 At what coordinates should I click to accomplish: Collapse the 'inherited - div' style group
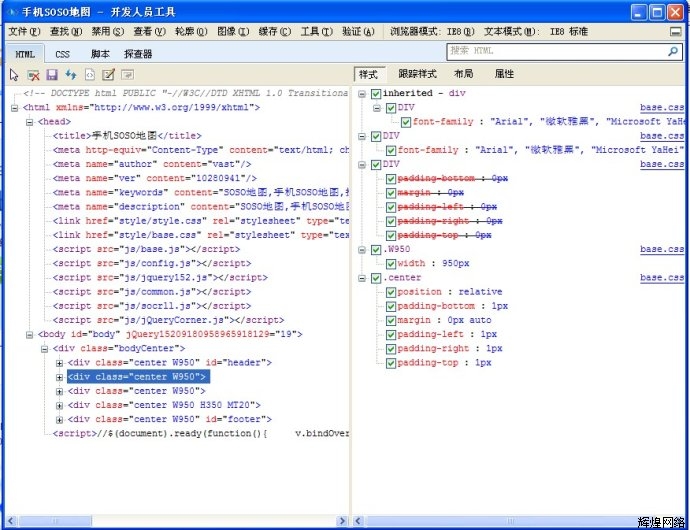(x=362, y=94)
